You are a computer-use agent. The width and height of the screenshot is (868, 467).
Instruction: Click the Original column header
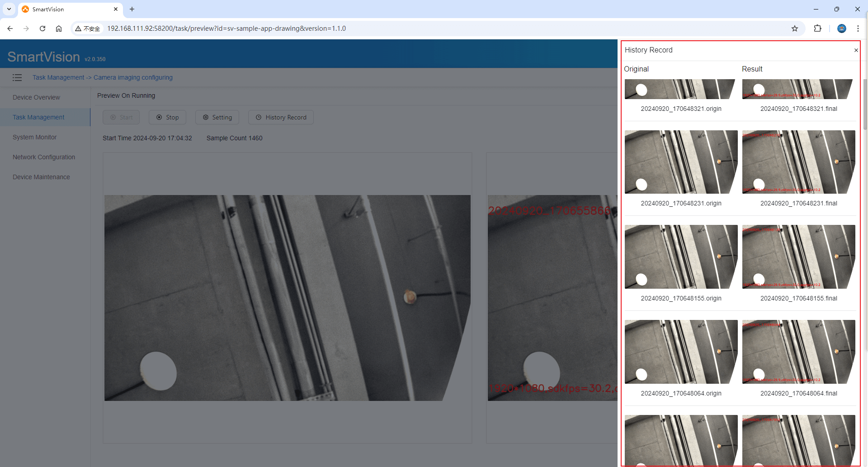click(636, 69)
